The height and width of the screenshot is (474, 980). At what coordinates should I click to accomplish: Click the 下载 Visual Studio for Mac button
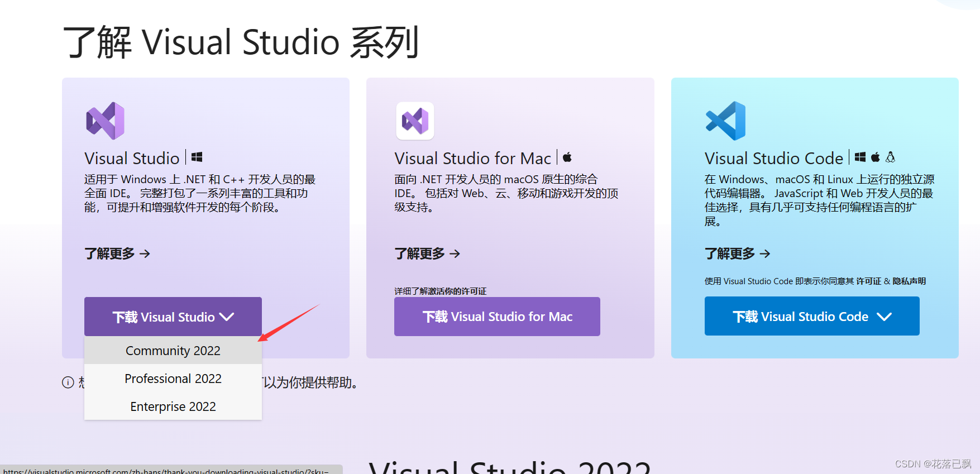(x=497, y=317)
